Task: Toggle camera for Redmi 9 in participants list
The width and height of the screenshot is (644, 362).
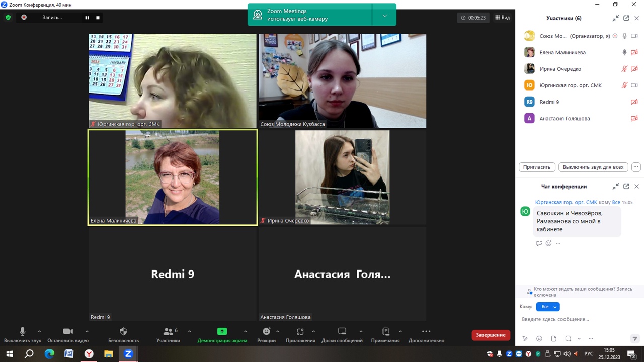Action: tap(634, 102)
